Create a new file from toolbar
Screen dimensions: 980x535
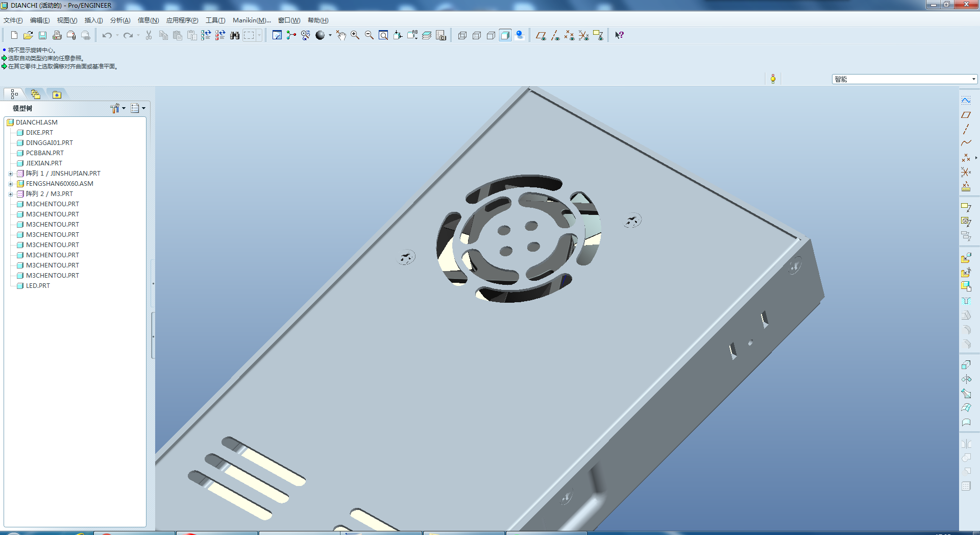click(14, 35)
